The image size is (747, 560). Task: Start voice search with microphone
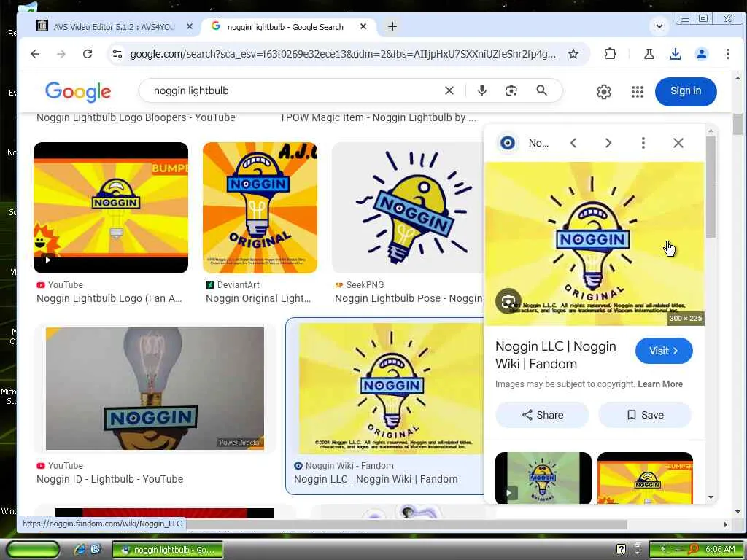482,90
